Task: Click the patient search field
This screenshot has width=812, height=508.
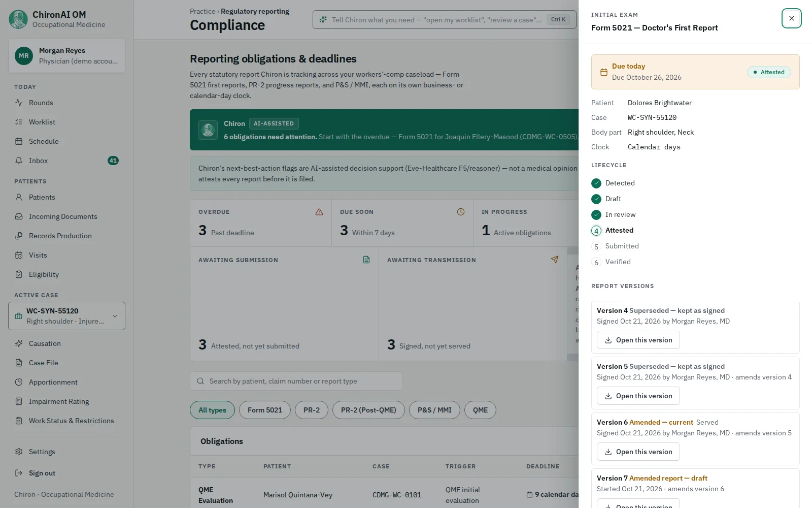Action: (296, 381)
